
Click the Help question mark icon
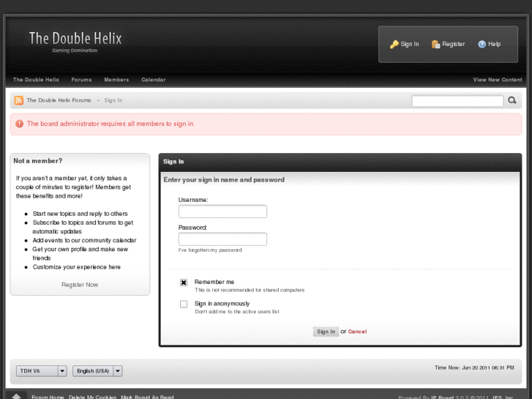[482, 44]
